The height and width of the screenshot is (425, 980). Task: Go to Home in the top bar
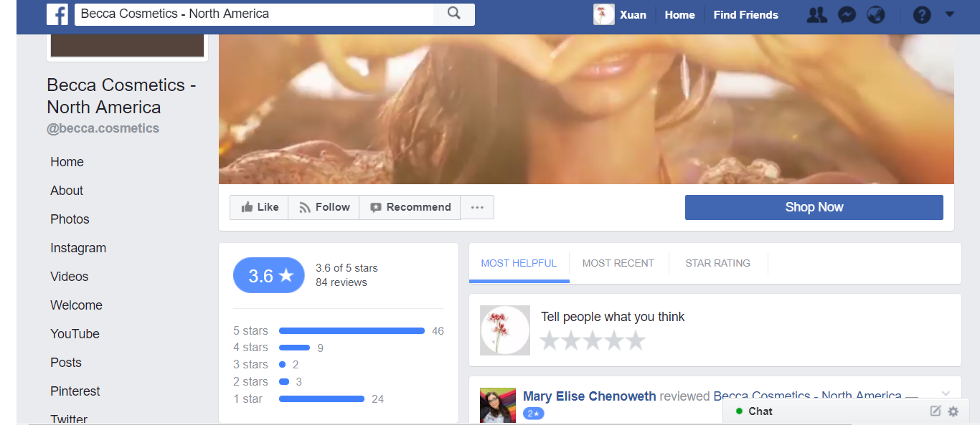click(679, 14)
